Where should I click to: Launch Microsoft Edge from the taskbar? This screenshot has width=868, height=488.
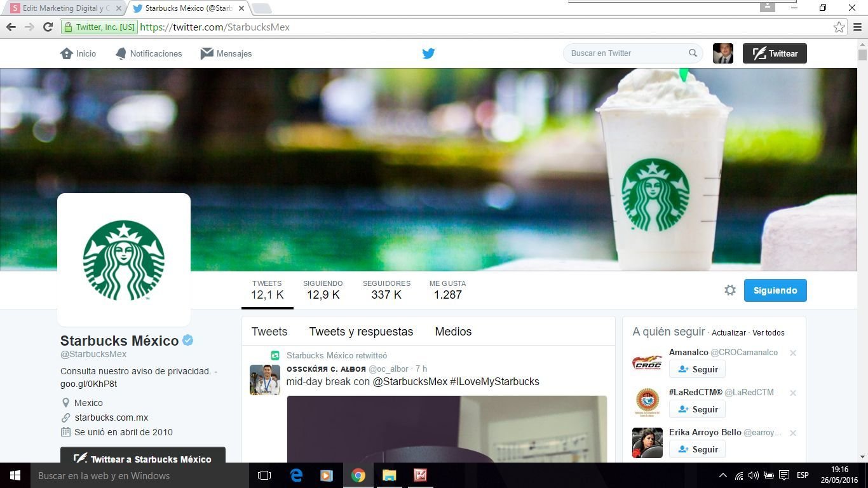tap(296, 475)
